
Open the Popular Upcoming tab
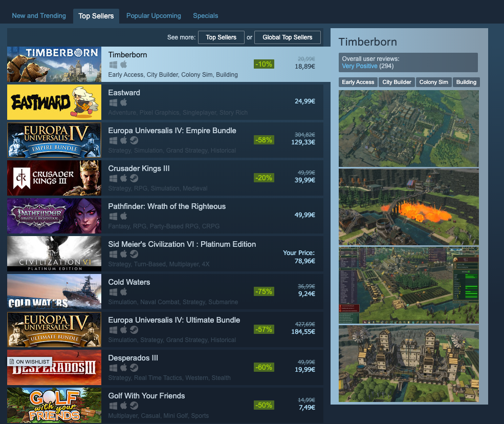(154, 16)
